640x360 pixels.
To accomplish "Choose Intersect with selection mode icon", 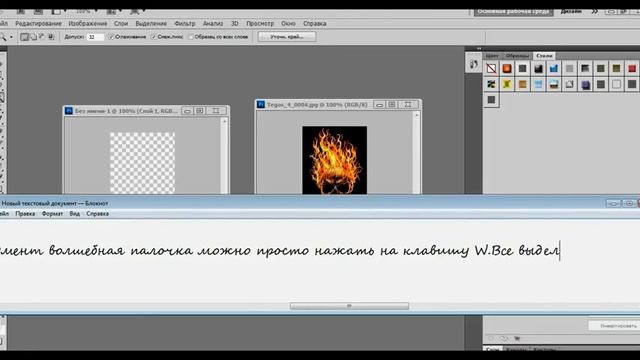I will click(51, 37).
